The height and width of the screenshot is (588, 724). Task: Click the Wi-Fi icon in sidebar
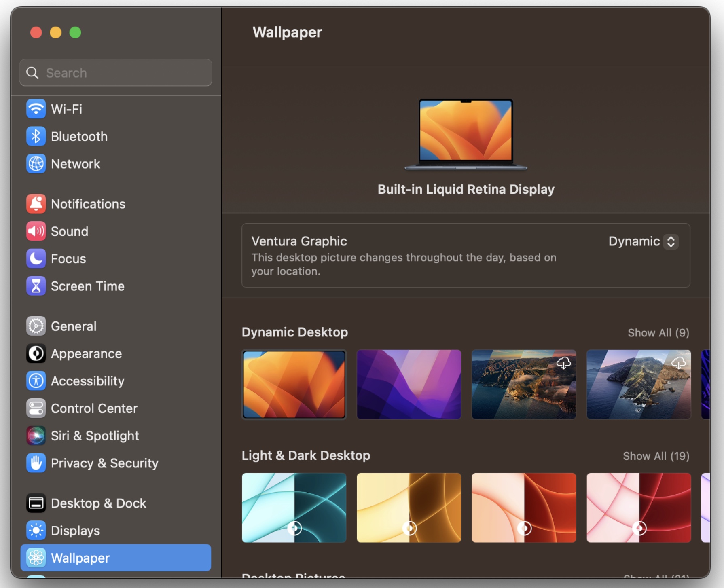point(36,109)
